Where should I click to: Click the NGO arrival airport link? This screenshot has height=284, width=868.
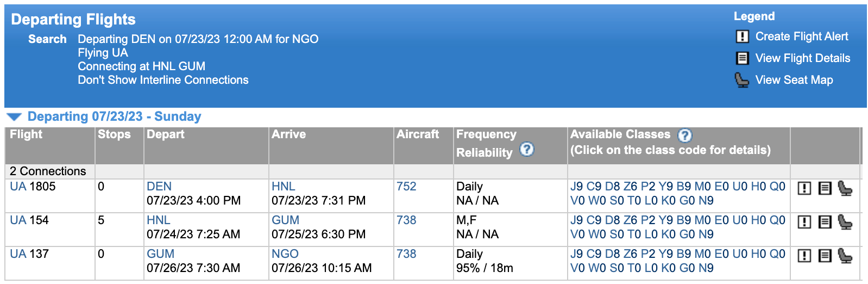[285, 254]
